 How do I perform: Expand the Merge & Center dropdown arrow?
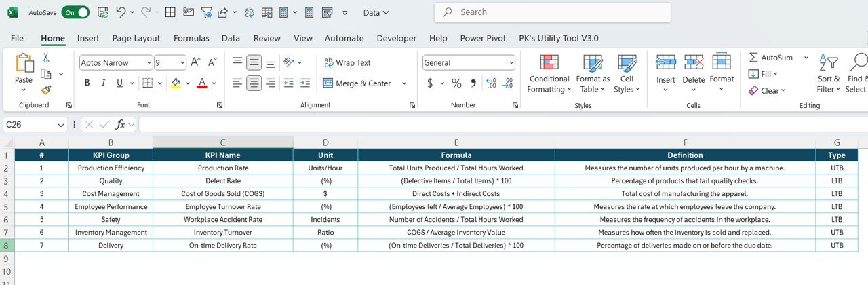pyautogui.click(x=404, y=83)
